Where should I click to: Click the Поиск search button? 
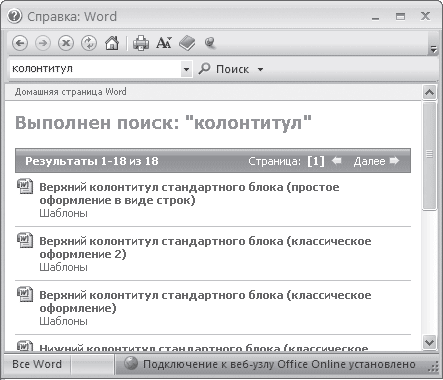coord(224,69)
